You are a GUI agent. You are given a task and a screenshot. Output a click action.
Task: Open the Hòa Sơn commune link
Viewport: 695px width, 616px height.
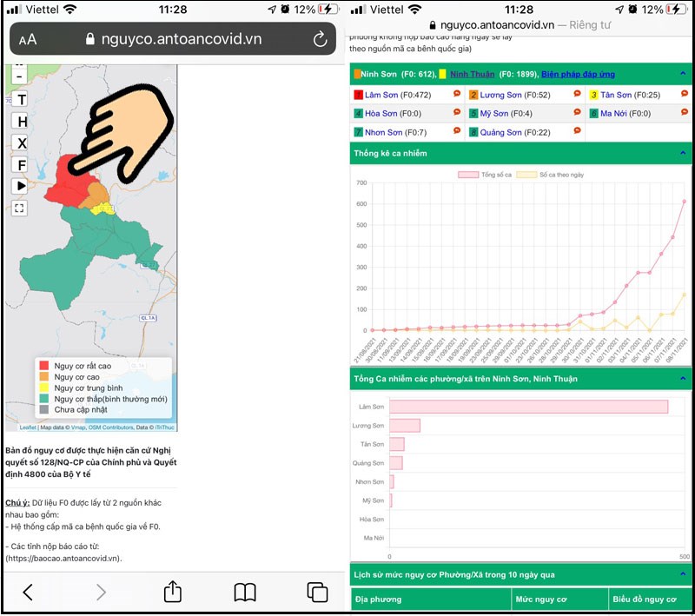coord(381,114)
